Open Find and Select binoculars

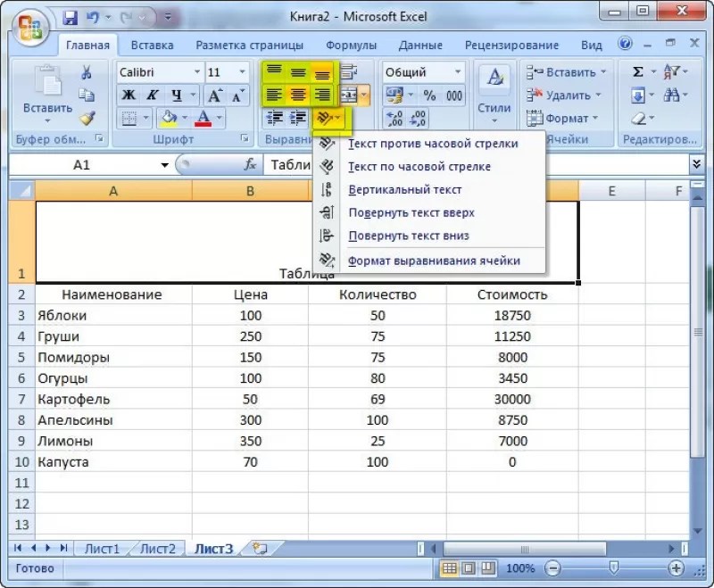pos(671,95)
